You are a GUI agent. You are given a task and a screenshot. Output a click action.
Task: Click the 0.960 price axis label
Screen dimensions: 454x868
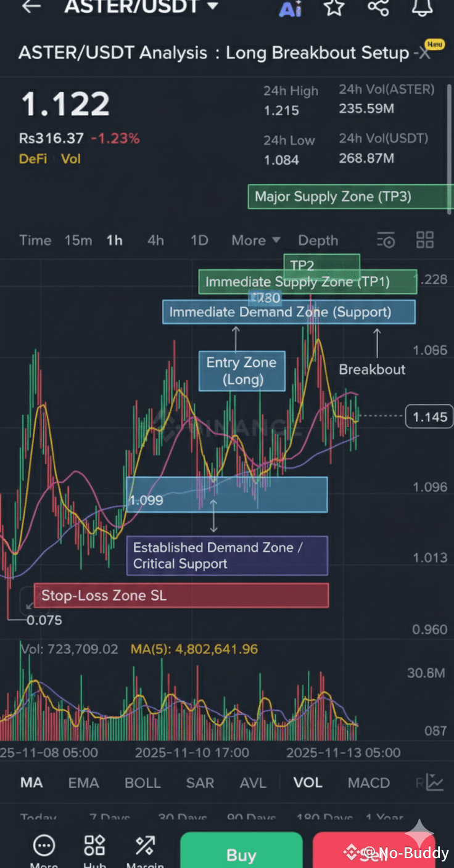point(430,629)
